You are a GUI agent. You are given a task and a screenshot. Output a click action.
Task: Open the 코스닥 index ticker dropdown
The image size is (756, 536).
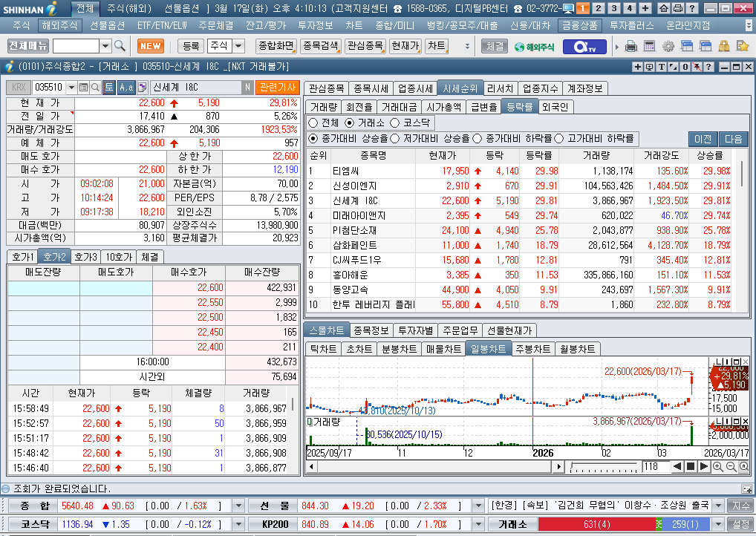click(x=238, y=524)
